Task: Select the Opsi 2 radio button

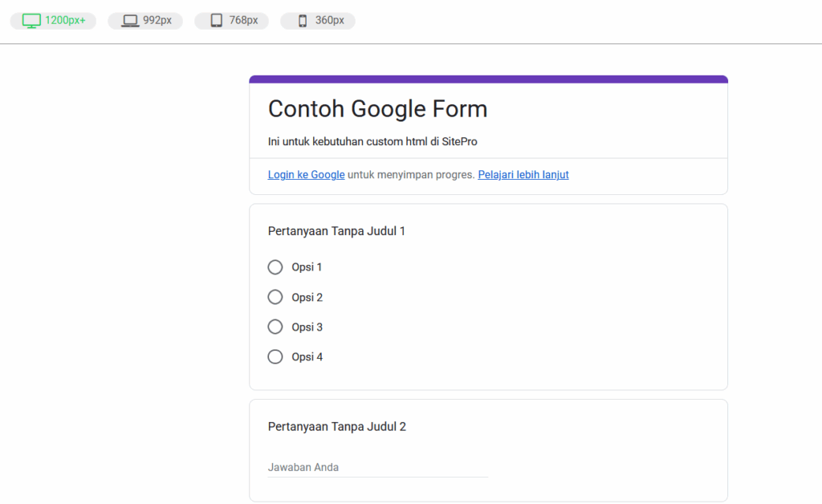Action: (275, 297)
